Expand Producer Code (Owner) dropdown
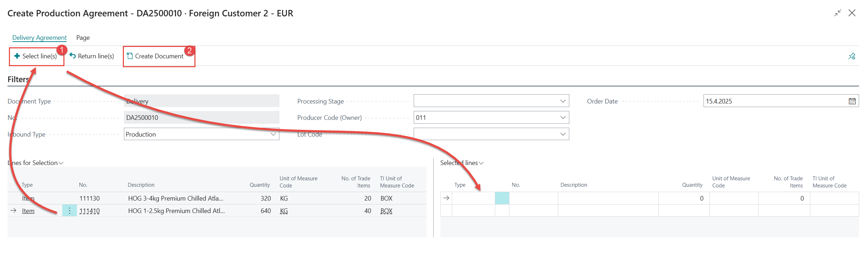Viewport: 868px width, 255px height. pos(563,118)
